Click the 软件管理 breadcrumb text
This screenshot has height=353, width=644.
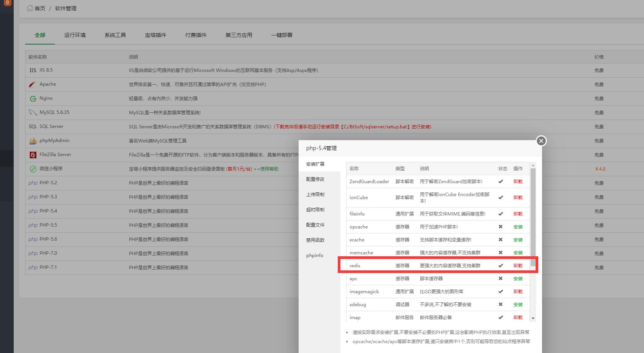66,8
